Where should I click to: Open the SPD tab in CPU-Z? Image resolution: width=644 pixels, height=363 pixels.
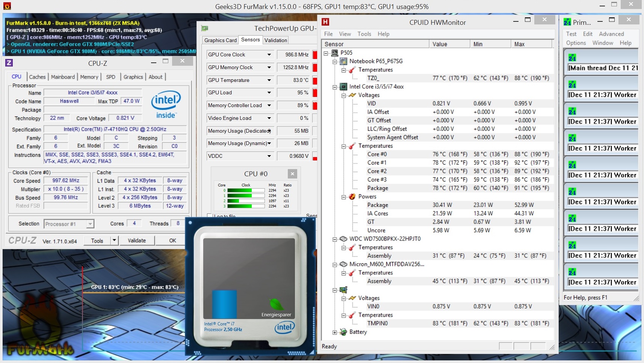[110, 77]
